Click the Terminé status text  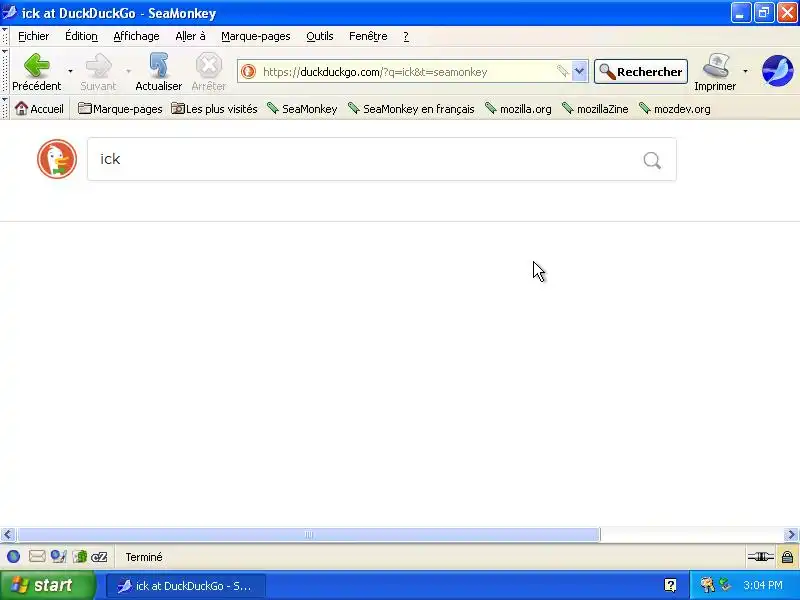coord(144,557)
